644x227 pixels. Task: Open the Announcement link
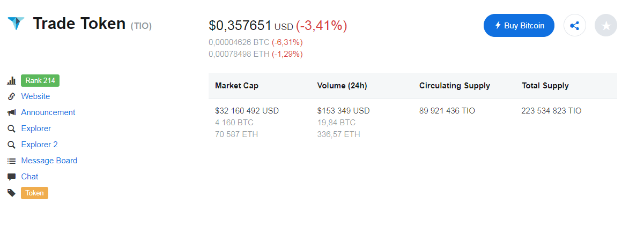[x=48, y=112]
